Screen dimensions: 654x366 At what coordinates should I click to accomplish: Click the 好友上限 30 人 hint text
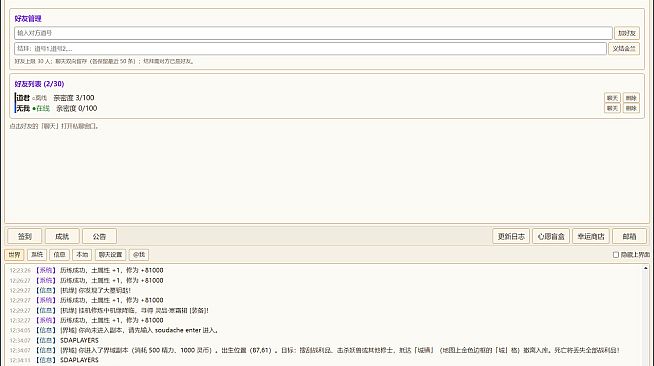[x=104, y=61]
